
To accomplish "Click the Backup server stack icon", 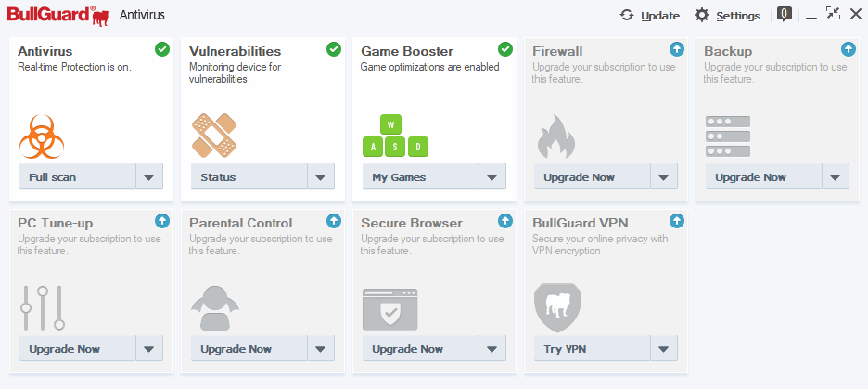I will (727, 136).
